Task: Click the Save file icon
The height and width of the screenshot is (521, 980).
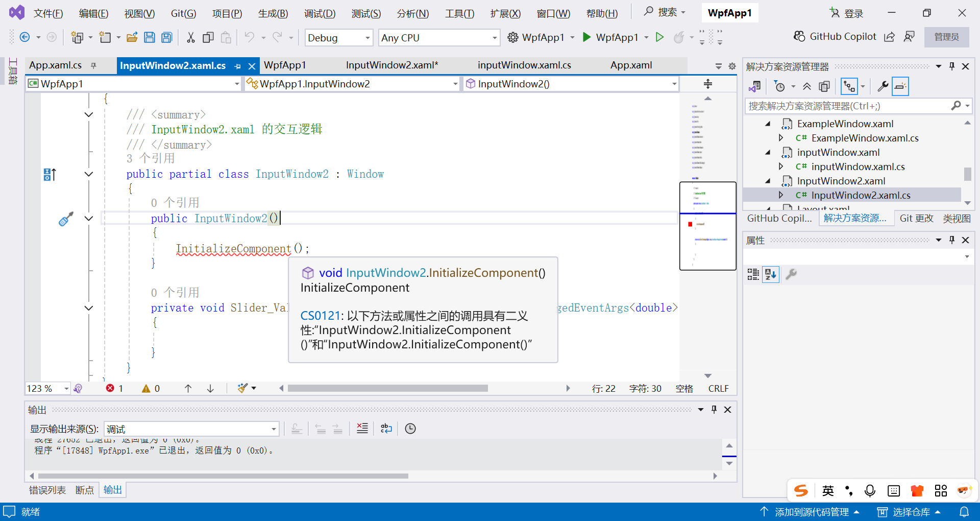Action: (149, 37)
